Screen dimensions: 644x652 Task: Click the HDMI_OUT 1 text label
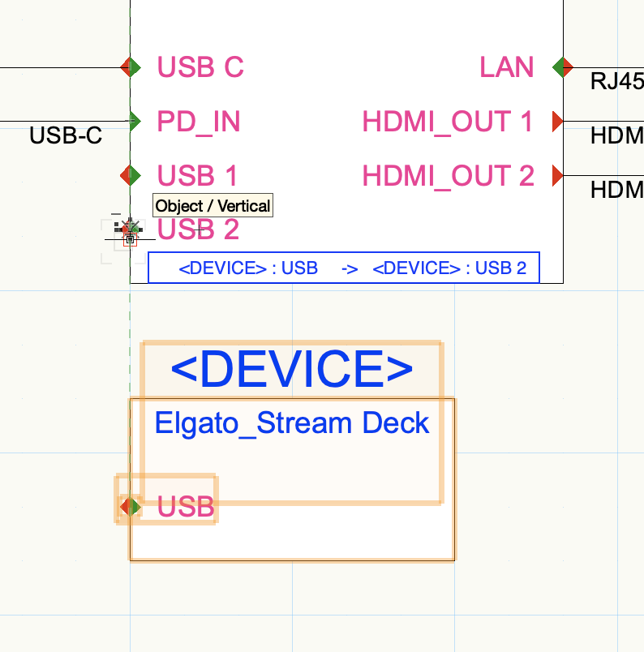448,122
